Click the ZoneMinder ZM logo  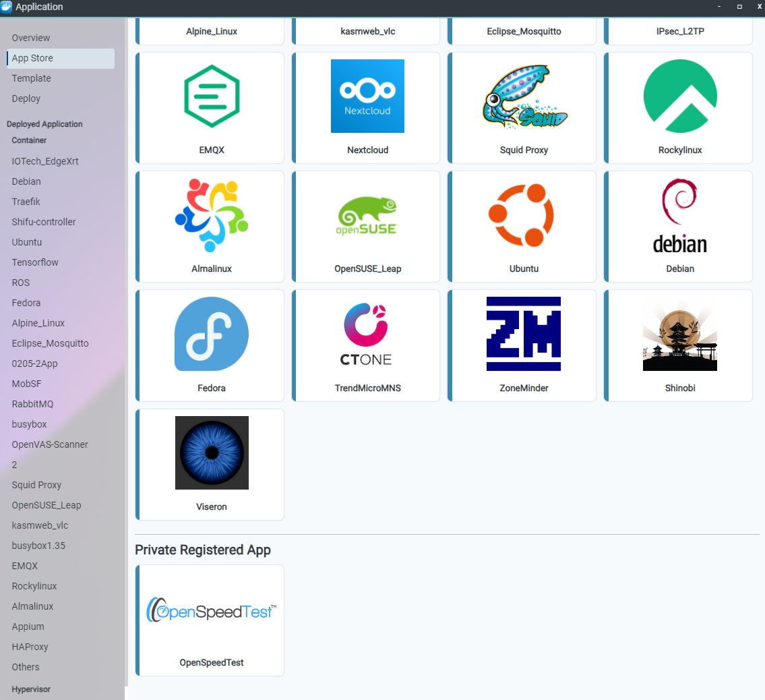click(524, 334)
